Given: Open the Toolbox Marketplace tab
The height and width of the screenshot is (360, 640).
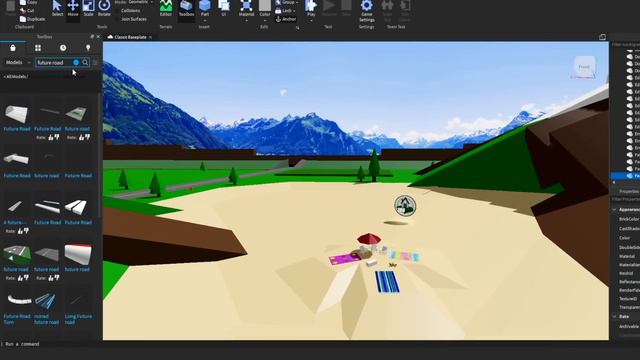Looking at the screenshot, I should click(13, 48).
